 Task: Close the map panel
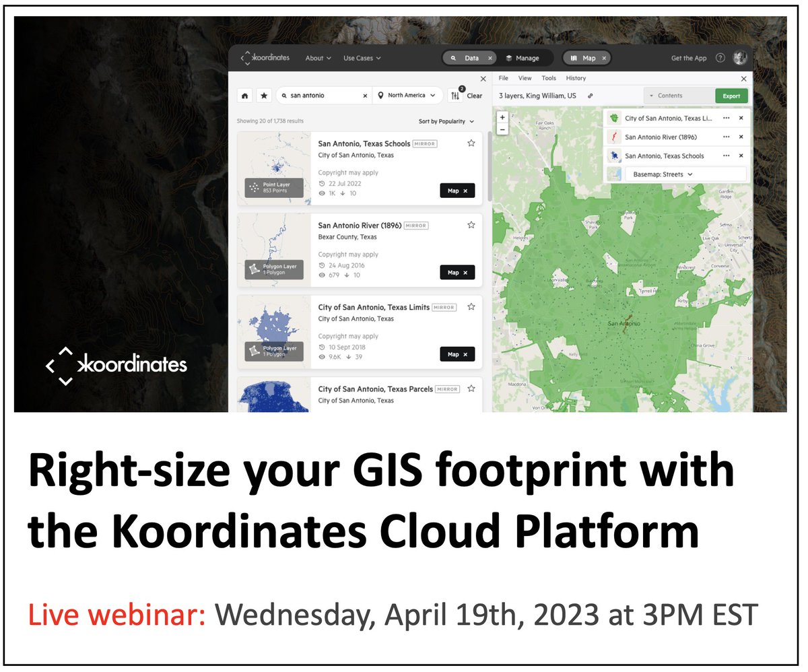[743, 79]
